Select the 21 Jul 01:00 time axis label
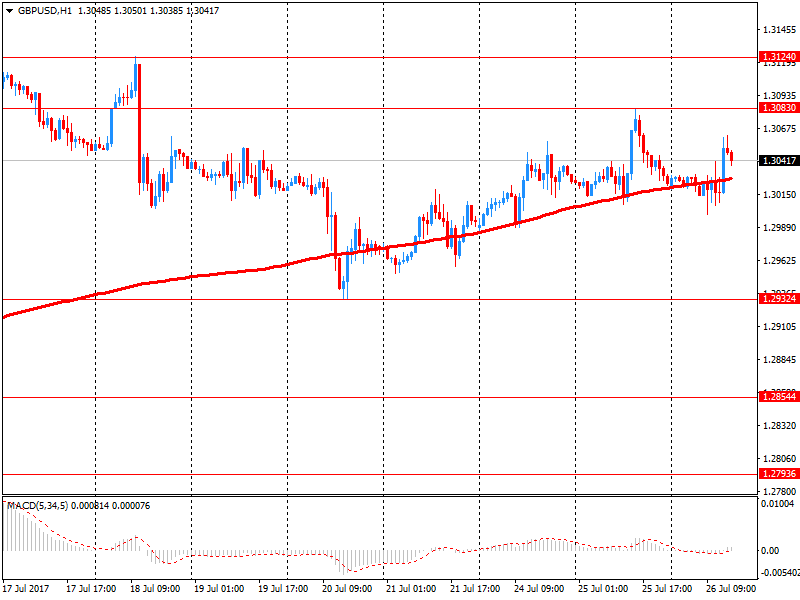This screenshot has width=800, height=600. pyautogui.click(x=411, y=588)
